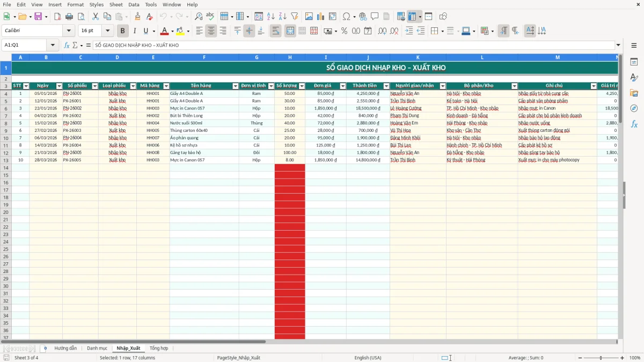Sort descending Z to A
This screenshot has height=362, width=644.
click(282, 17)
